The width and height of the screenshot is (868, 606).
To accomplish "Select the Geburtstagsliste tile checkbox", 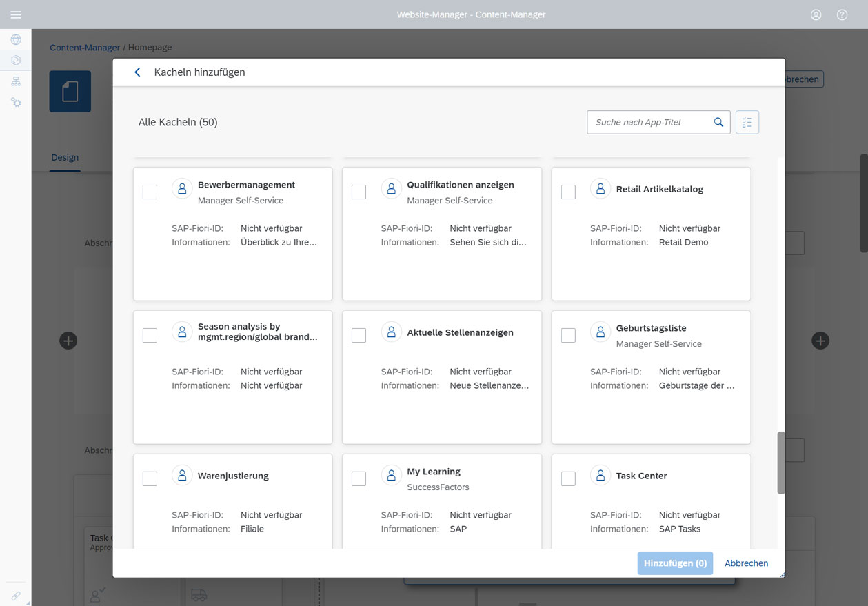I will (x=568, y=335).
